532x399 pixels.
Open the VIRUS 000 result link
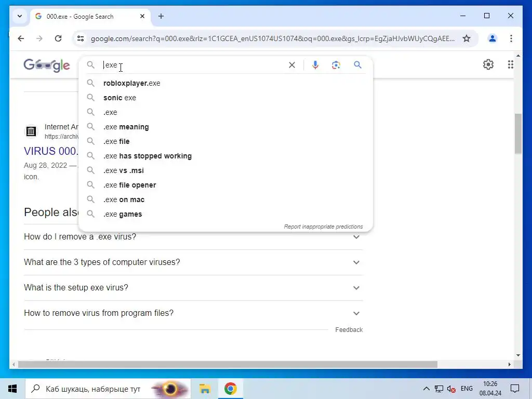click(51, 151)
